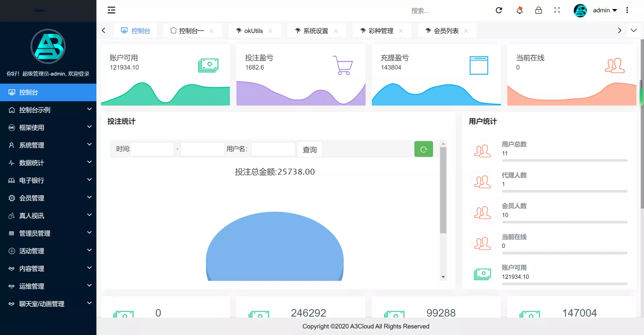The height and width of the screenshot is (335, 644).
Task: Select the 控制台 sidebar icon
Action: 12,92
